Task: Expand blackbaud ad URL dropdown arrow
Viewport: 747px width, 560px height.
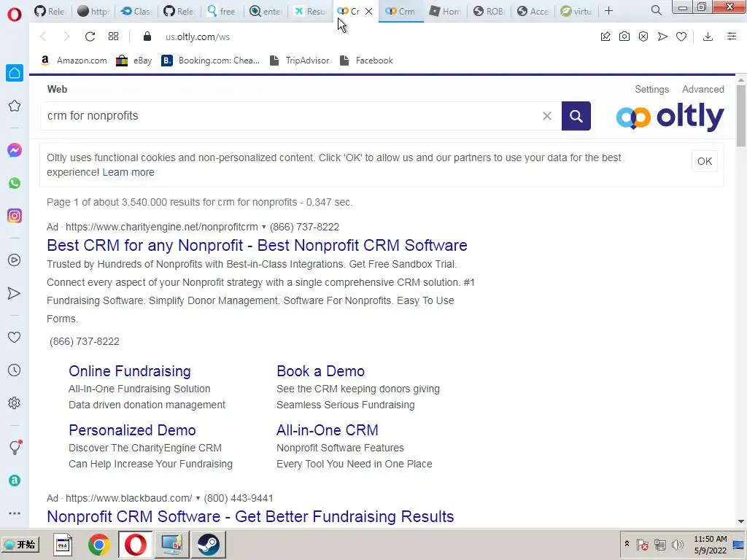Action: (x=198, y=499)
